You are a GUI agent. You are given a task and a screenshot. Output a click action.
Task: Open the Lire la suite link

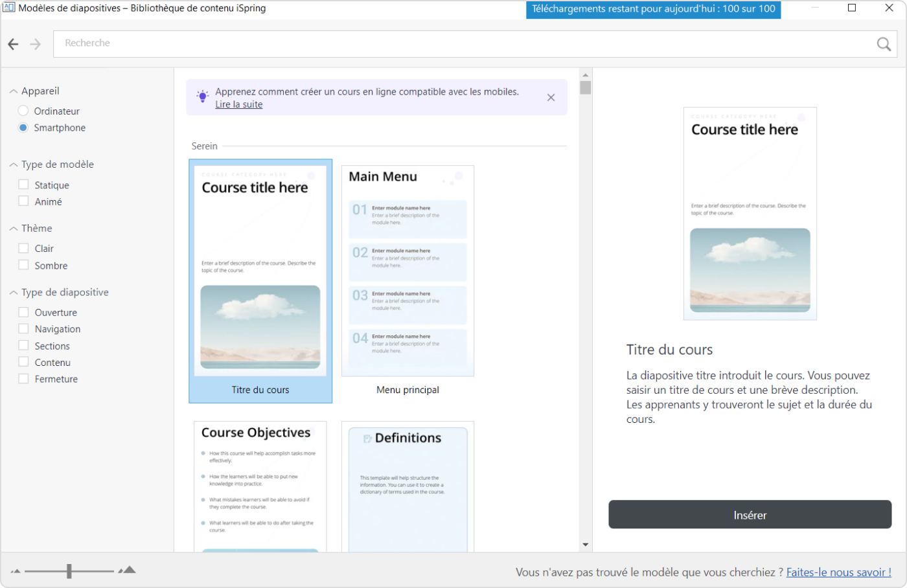pyautogui.click(x=238, y=104)
